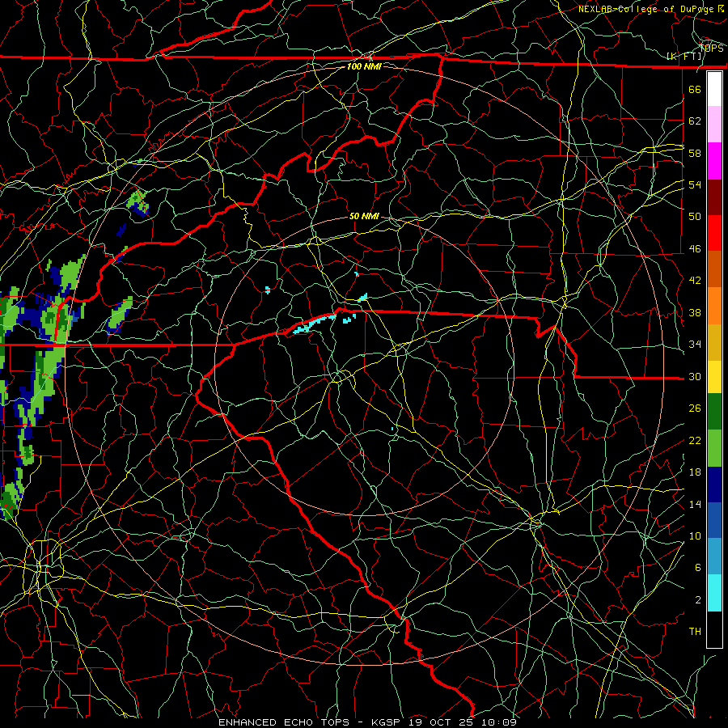Click the "66" legend value
The height and width of the screenshot is (728, 728).
point(695,89)
